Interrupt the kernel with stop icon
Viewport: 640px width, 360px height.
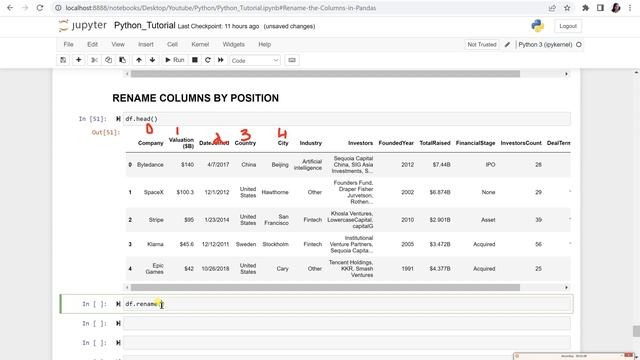click(x=195, y=60)
